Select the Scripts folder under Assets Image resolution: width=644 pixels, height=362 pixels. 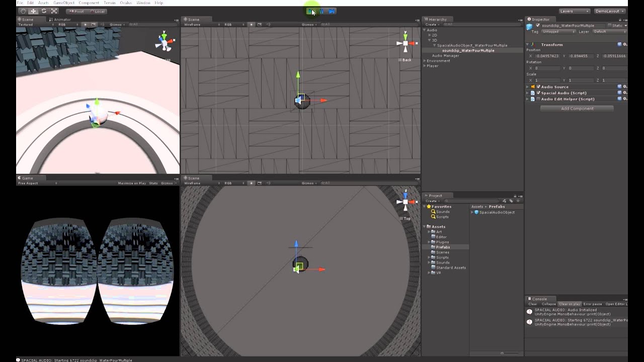(442, 257)
